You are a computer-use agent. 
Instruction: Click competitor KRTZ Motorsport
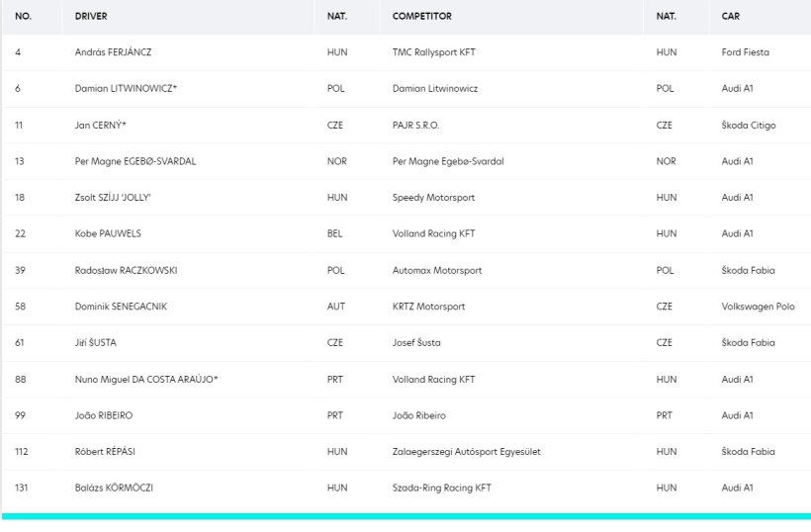(x=428, y=307)
